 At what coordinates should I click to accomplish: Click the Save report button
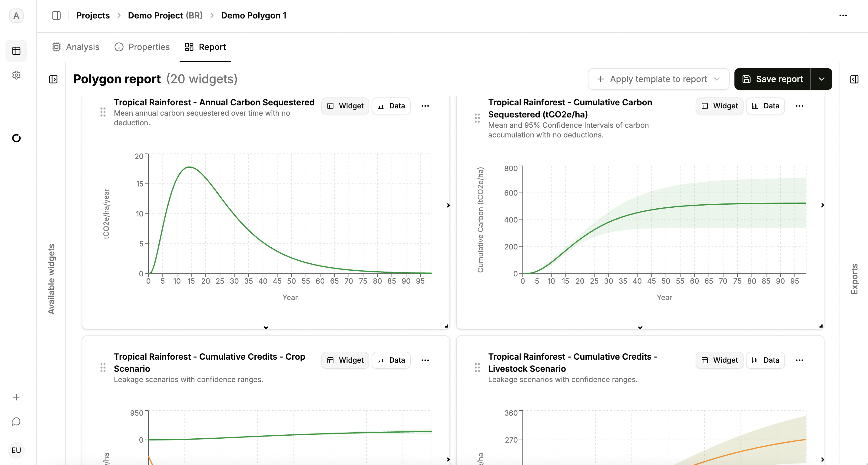point(772,79)
